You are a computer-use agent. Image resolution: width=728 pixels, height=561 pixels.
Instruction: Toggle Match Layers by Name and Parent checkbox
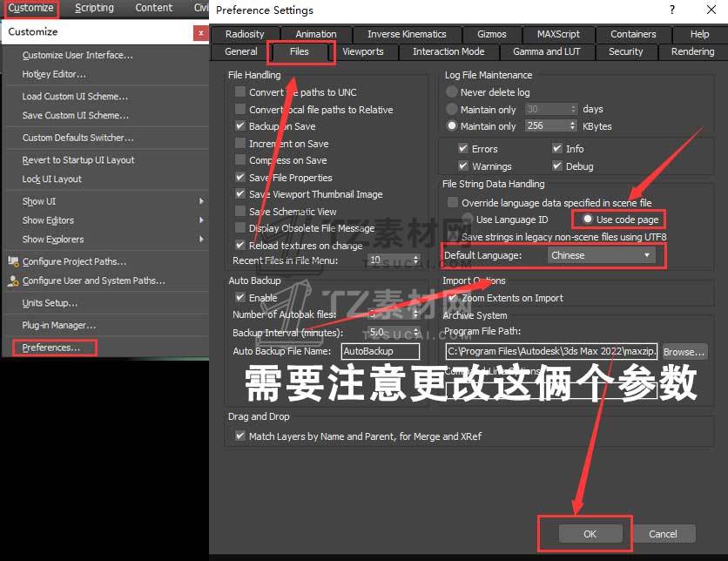240,436
